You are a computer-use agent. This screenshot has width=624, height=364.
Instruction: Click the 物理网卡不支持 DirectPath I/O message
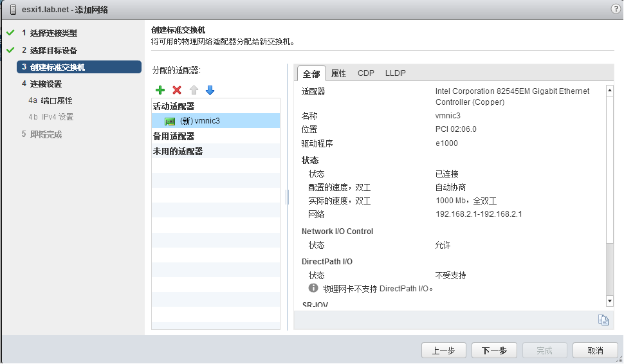378,289
